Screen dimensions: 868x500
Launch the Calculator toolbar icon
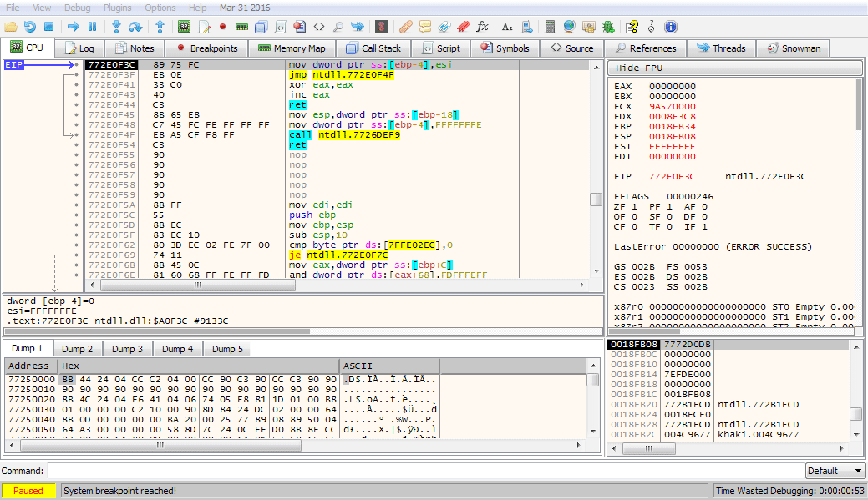point(550,27)
